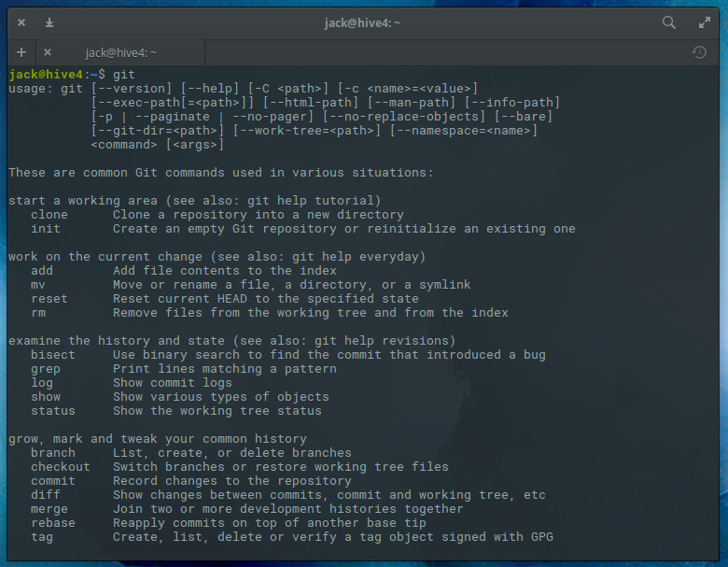Click the 'rebase' command name

click(53, 523)
